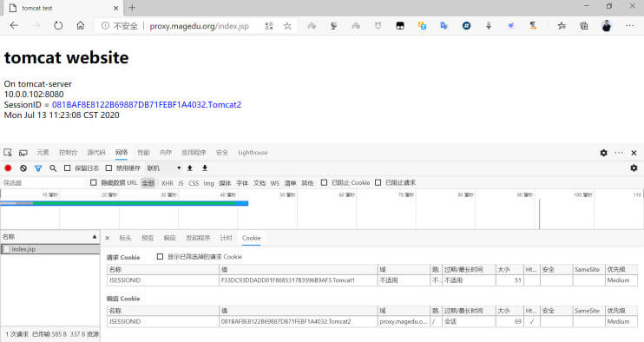Close the request details pane

pyautogui.click(x=108, y=238)
